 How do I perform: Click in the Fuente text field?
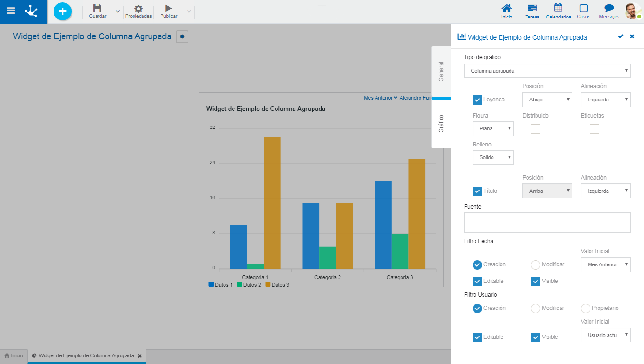[547, 223]
